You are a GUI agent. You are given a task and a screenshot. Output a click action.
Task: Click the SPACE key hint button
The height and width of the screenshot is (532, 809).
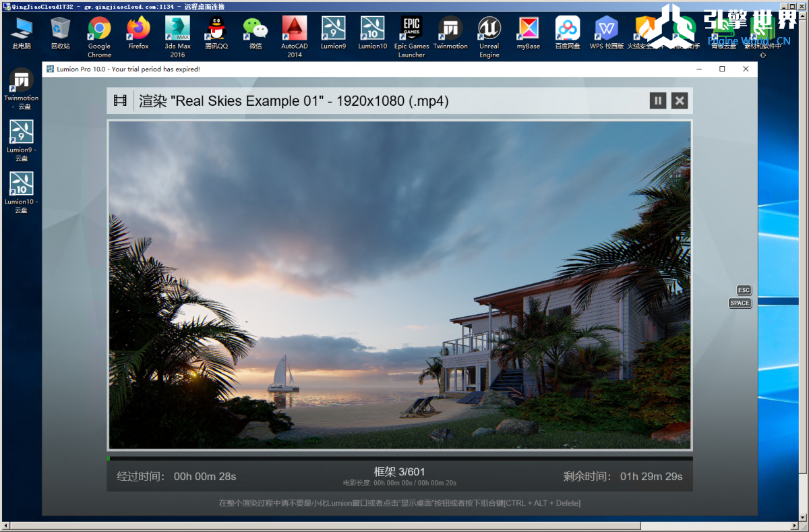click(x=740, y=303)
